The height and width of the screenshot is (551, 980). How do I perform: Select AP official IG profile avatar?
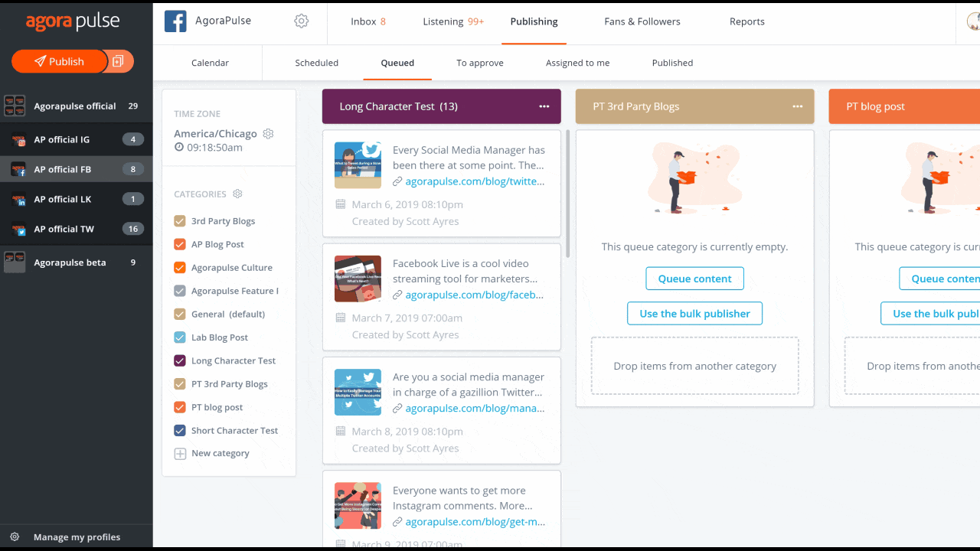coord(18,139)
